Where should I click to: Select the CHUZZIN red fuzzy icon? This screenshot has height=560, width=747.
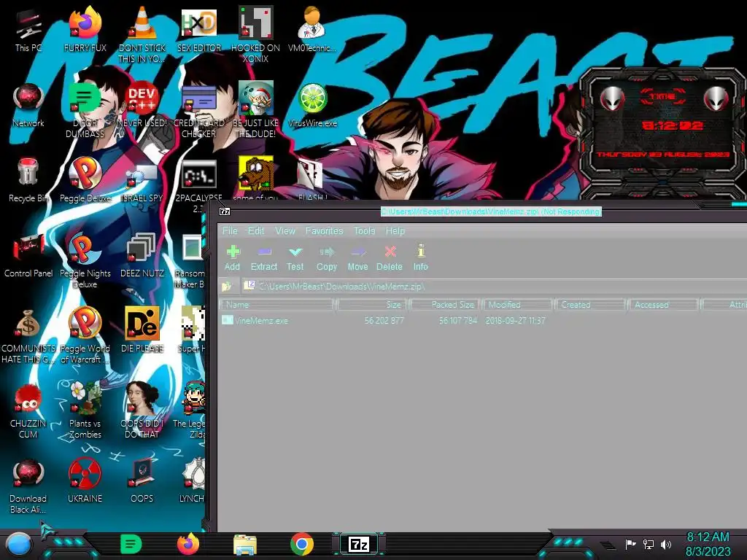[x=28, y=411]
